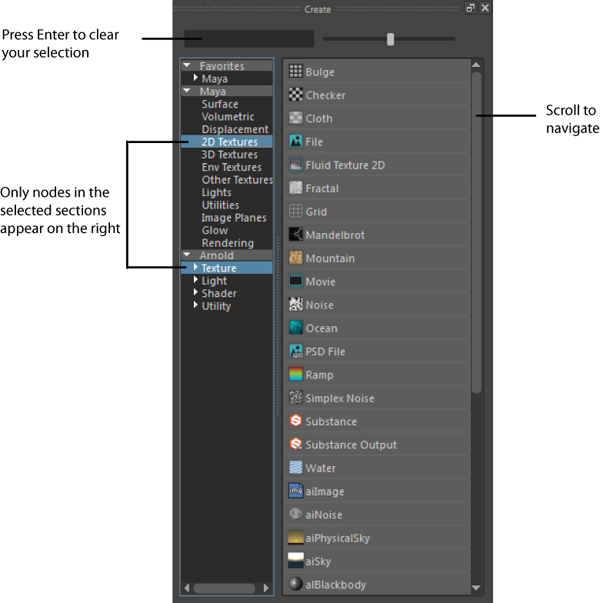Click the Ramp gradient icon
Image resolution: width=600 pixels, height=603 pixels.
click(296, 375)
